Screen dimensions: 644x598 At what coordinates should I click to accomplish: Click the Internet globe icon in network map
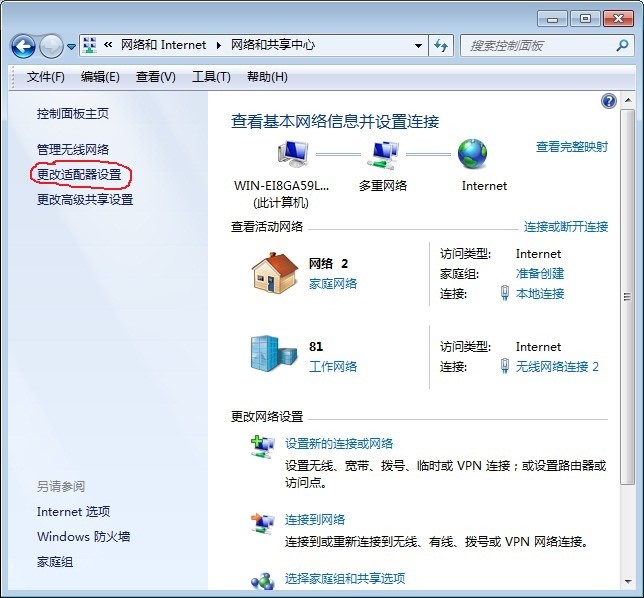pos(472,153)
